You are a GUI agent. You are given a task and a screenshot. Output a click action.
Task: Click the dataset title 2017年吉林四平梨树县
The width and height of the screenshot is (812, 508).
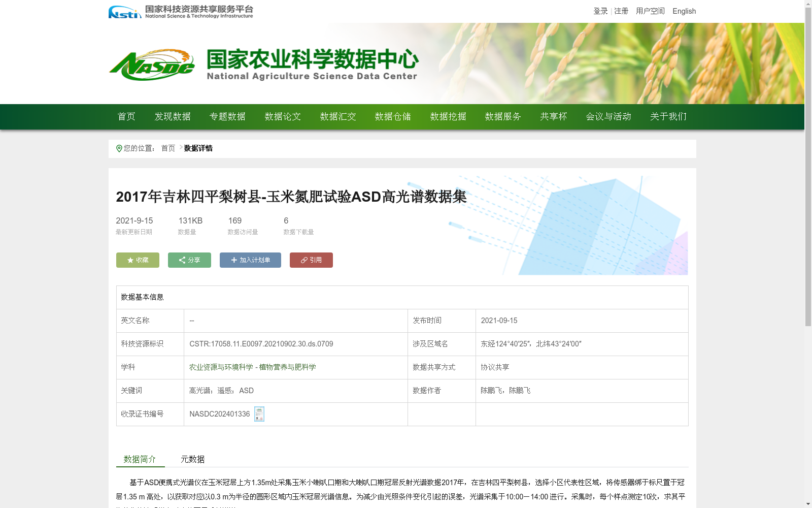click(x=291, y=197)
